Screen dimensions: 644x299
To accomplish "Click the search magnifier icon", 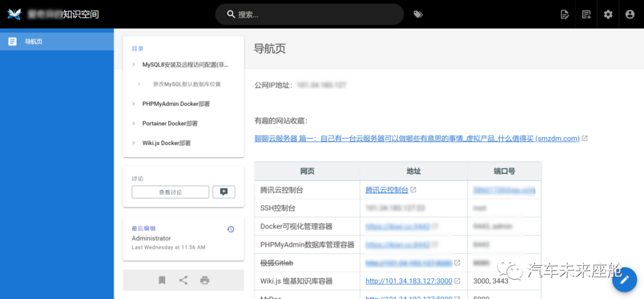I will (x=231, y=14).
